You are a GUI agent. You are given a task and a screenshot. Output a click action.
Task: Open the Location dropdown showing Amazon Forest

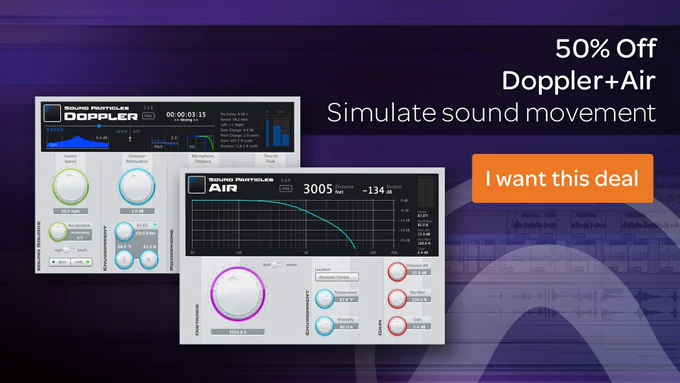[337, 277]
